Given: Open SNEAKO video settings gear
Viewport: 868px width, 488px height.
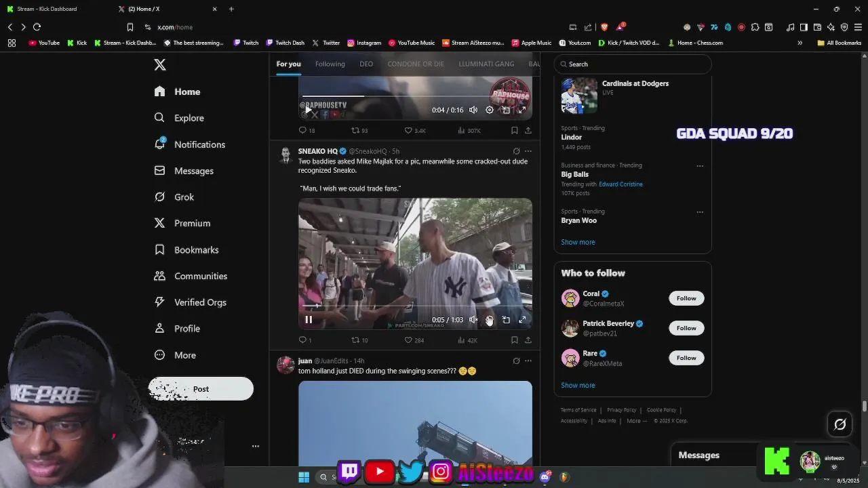Looking at the screenshot, I should pos(490,320).
